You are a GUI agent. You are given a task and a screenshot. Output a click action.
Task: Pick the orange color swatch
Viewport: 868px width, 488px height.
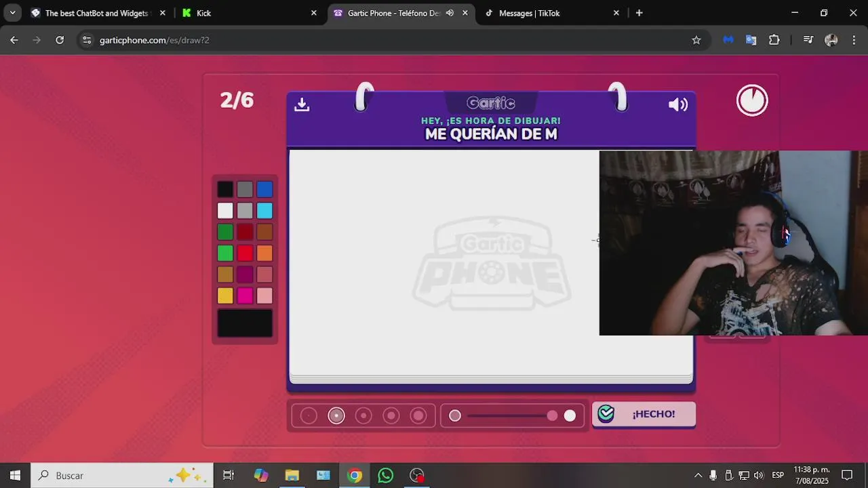264,253
